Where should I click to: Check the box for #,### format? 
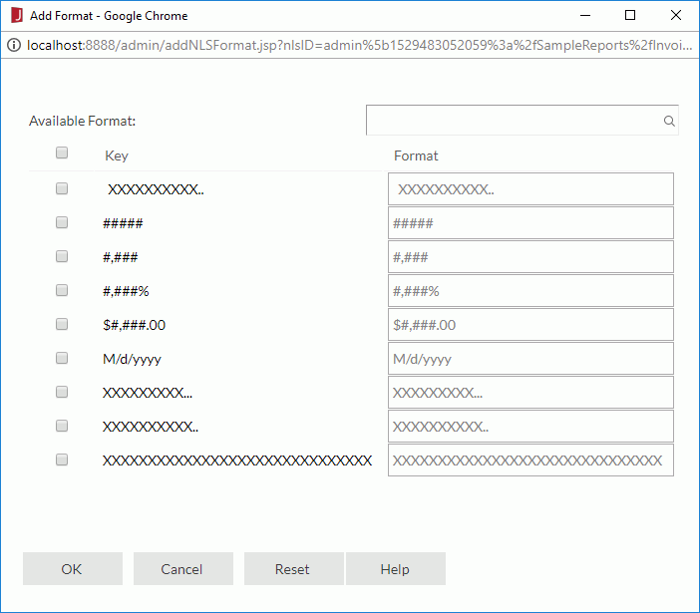click(x=62, y=256)
